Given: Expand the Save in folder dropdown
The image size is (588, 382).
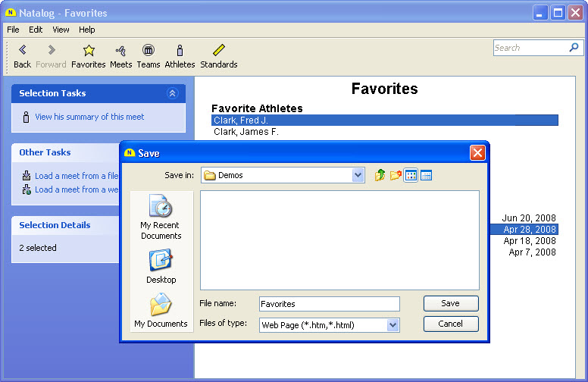Looking at the screenshot, I should tap(358, 175).
